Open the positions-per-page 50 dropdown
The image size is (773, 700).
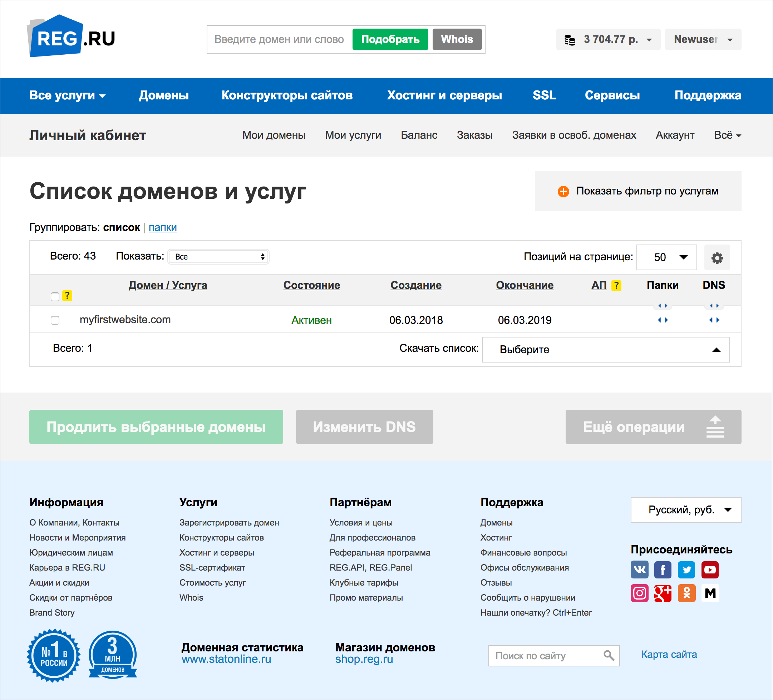click(x=666, y=257)
